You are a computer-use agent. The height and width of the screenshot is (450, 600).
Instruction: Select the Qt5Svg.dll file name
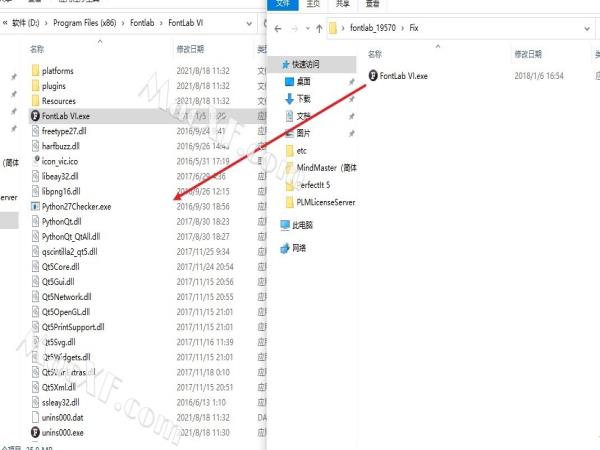[59, 342]
